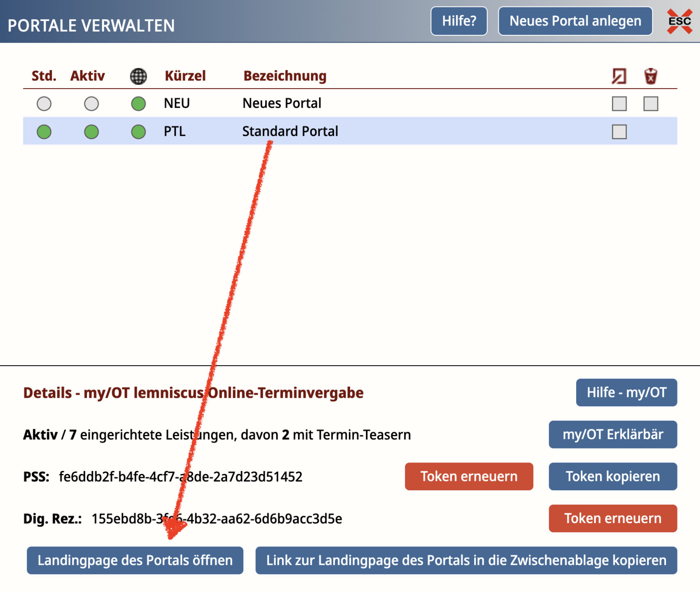
Task: Set Neues Portal as standard portal
Action: tap(44, 104)
